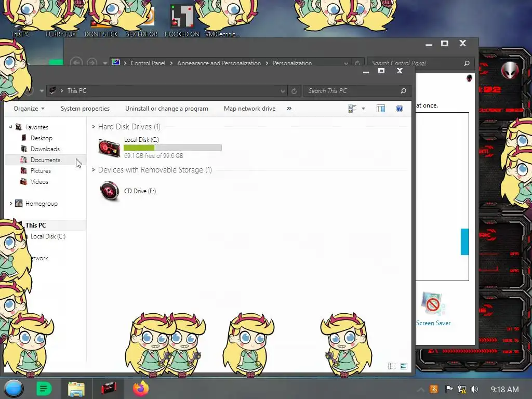Show more toolbar commands chevron
The height and width of the screenshot is (399, 532).
tap(289, 109)
